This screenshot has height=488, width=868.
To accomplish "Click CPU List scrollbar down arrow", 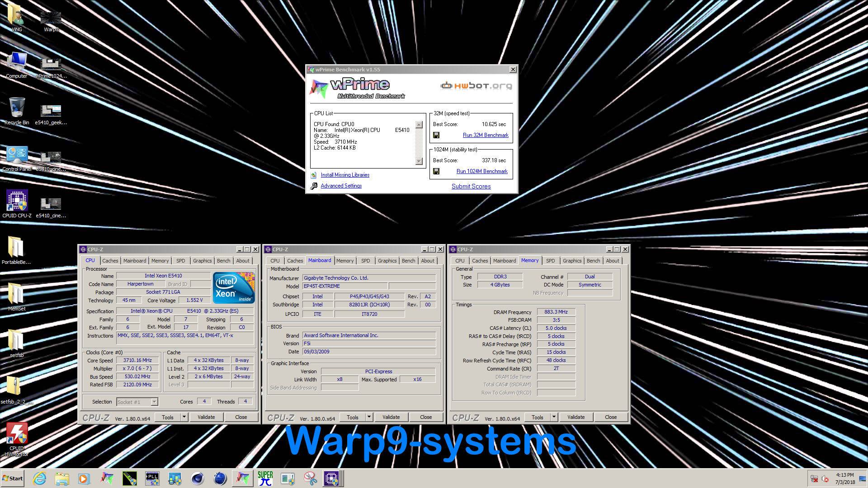I will [x=419, y=161].
